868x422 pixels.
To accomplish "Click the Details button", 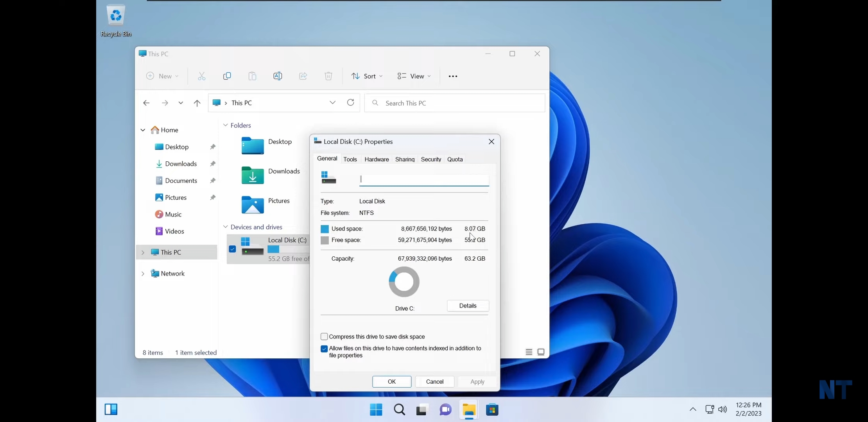I will point(468,305).
